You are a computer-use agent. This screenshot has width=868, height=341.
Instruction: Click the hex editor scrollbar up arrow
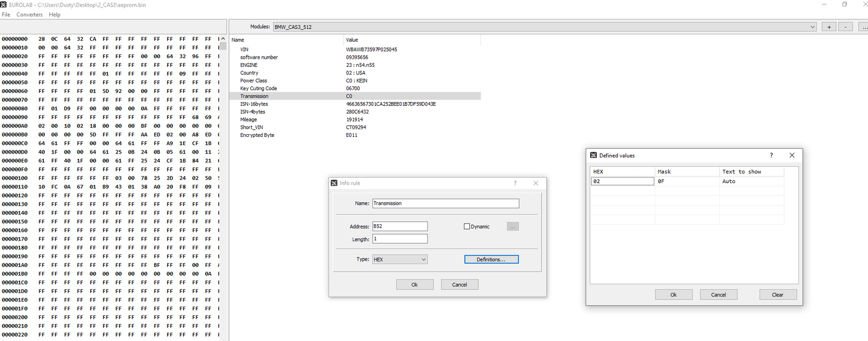tap(223, 39)
